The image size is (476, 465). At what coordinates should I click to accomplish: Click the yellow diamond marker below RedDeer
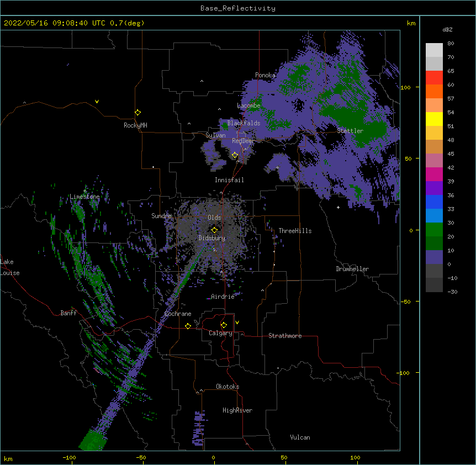tap(235, 155)
